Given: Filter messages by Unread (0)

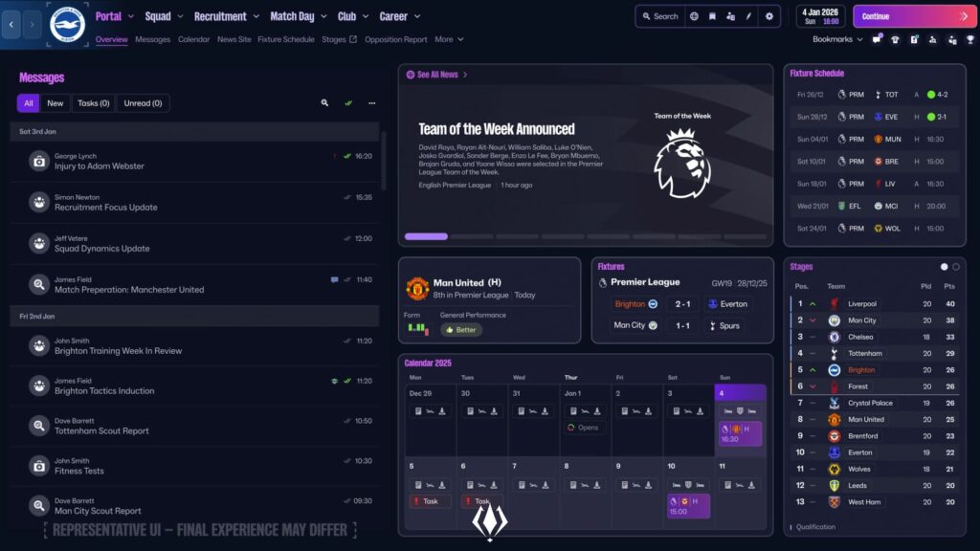Looking at the screenshot, I should click(x=143, y=103).
